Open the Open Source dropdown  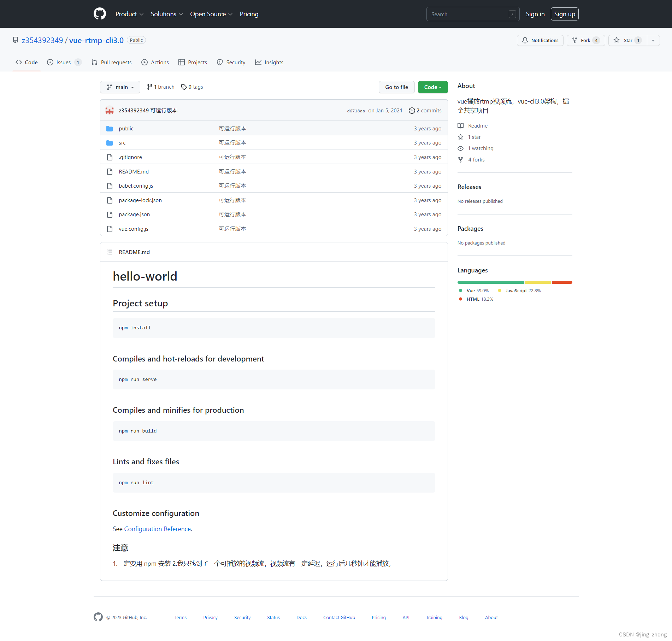click(211, 14)
